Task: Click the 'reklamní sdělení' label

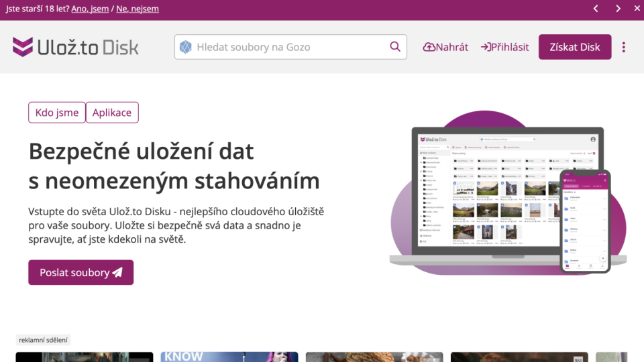Action: coord(43,340)
